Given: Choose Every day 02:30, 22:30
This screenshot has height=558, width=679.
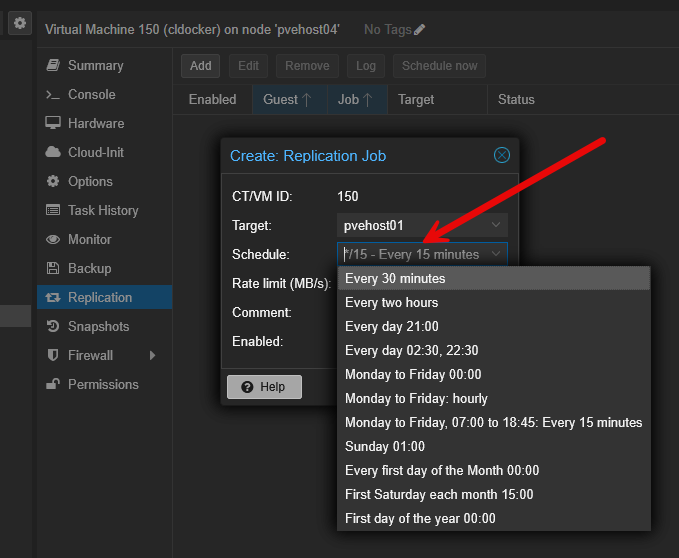Looking at the screenshot, I should point(494,350).
